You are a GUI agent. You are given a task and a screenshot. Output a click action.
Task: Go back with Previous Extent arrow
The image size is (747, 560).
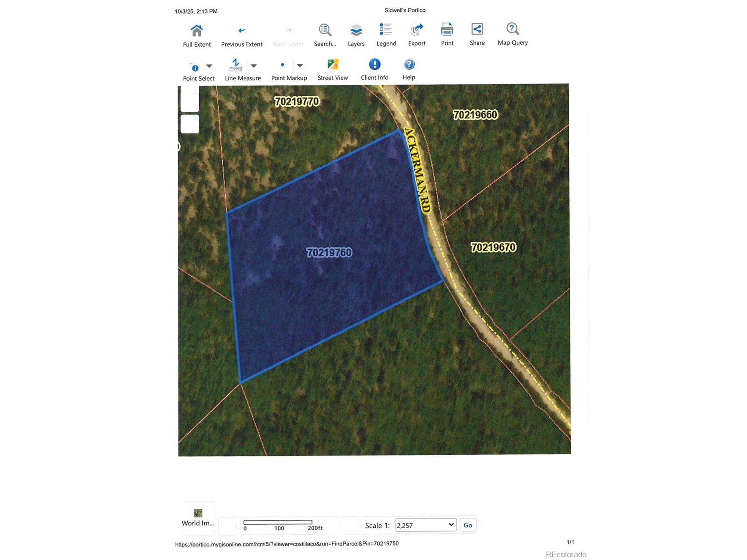pyautogui.click(x=241, y=31)
